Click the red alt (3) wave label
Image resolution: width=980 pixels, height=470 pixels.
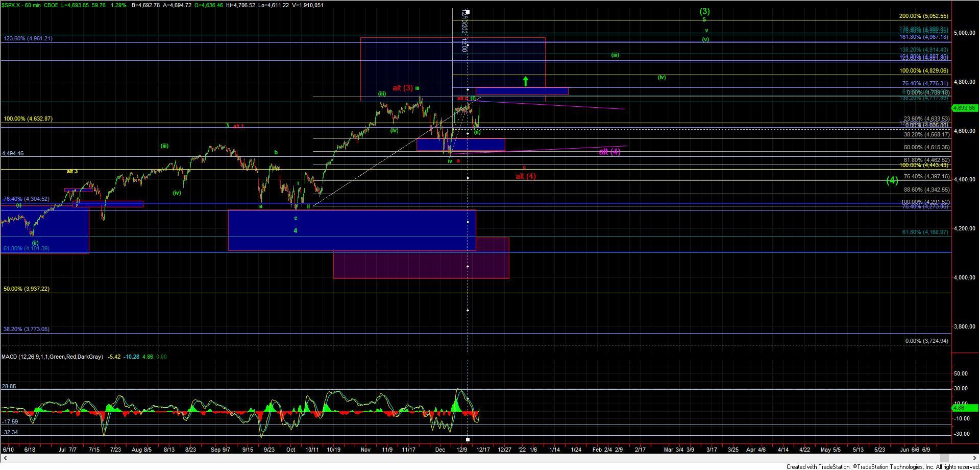[x=402, y=88]
